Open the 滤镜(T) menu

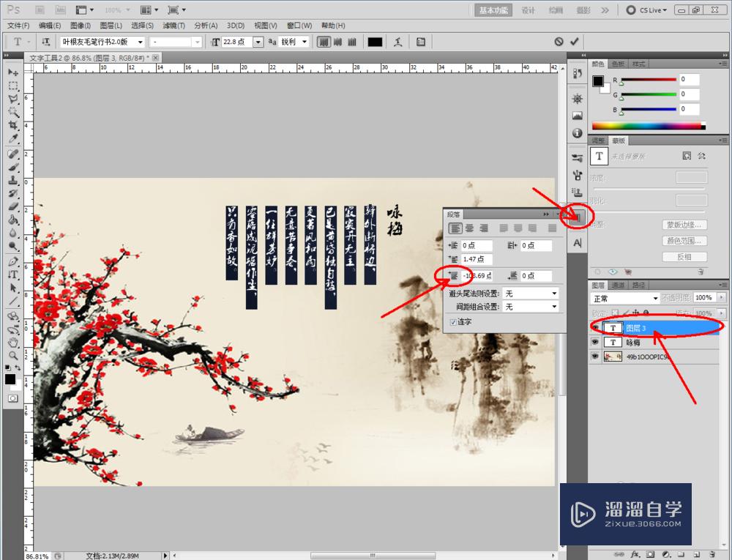tap(173, 26)
